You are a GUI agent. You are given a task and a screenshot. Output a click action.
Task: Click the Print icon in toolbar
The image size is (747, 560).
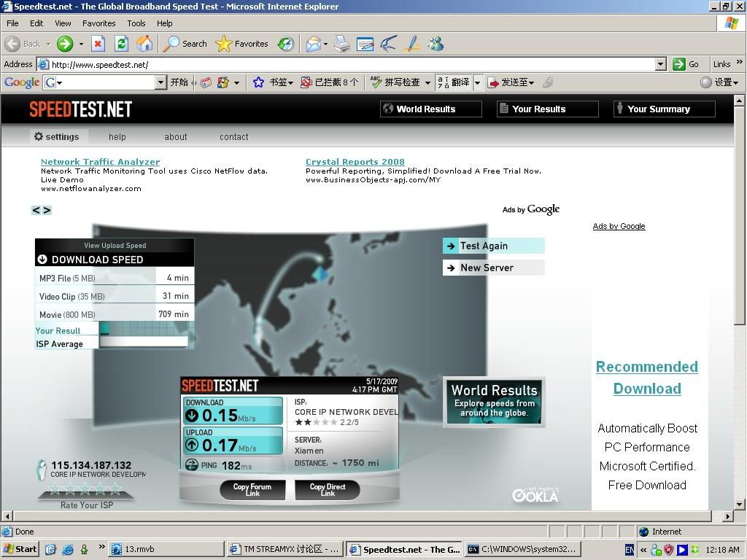(x=341, y=44)
